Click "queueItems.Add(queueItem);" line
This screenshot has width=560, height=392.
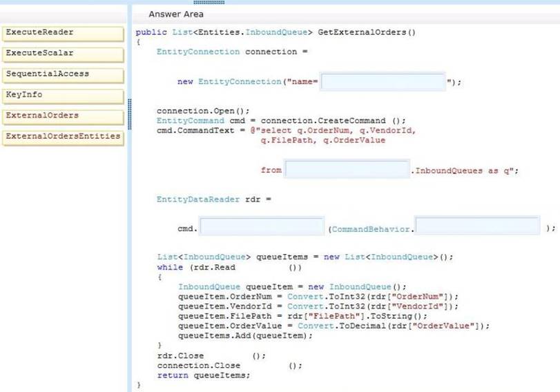[x=245, y=336]
